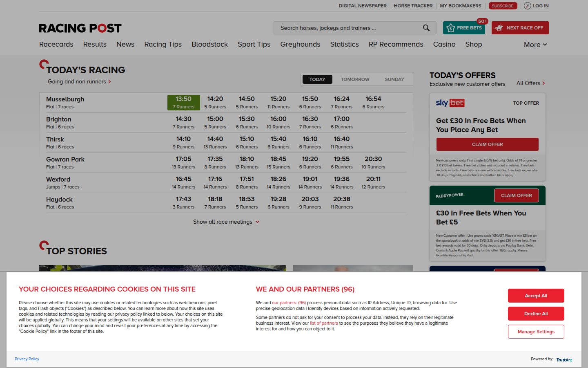Open the Haydock 20:38 race
The image size is (588, 368).
[x=342, y=203]
